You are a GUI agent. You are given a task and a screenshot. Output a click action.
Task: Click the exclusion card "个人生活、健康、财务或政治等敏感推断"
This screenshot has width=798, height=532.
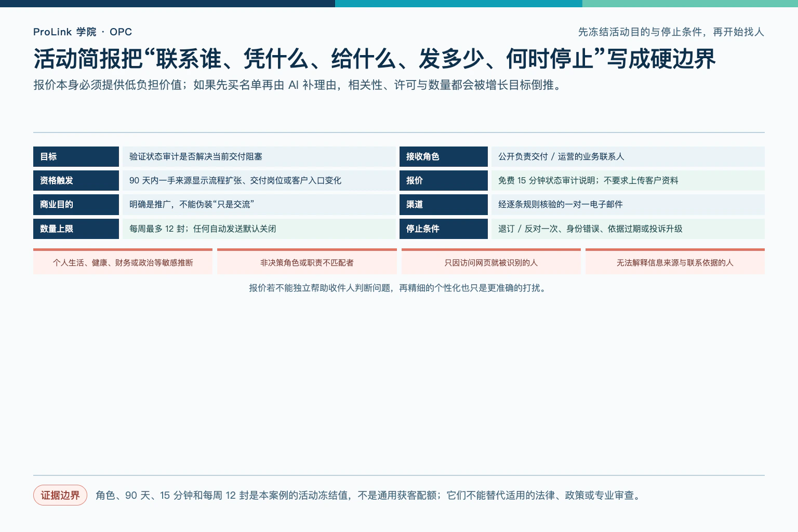click(123, 261)
